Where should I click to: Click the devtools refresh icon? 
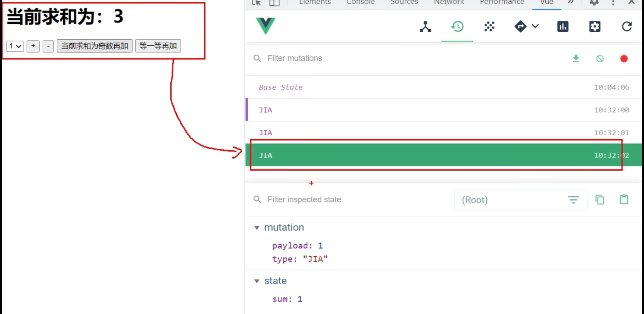[x=627, y=27]
